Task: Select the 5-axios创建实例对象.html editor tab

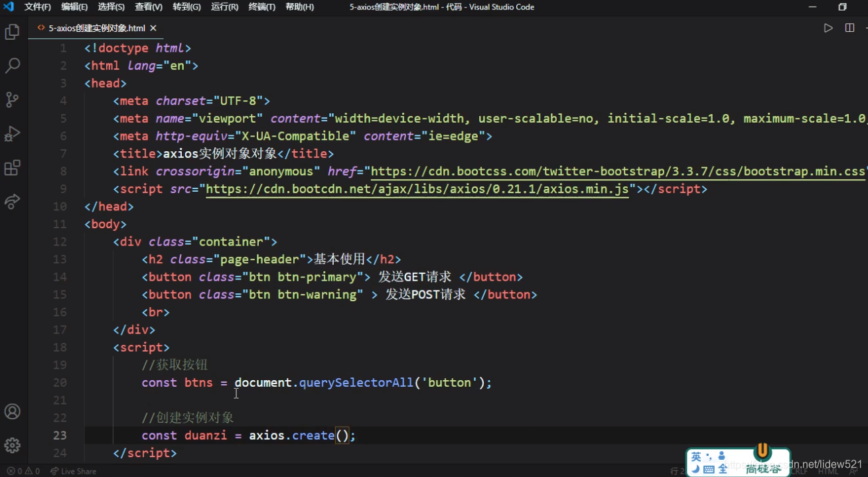Action: (97, 28)
